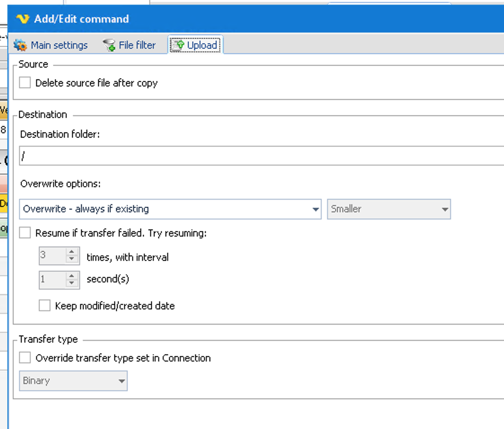Click the Upload tab icon
504x429 pixels.
[x=178, y=45]
